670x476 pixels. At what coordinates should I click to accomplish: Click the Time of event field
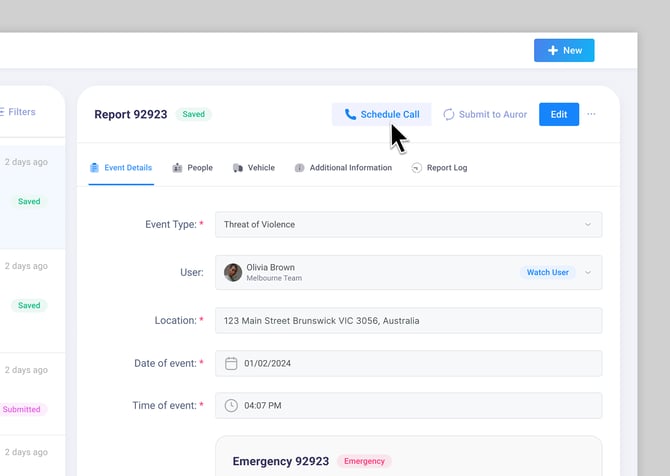click(408, 405)
